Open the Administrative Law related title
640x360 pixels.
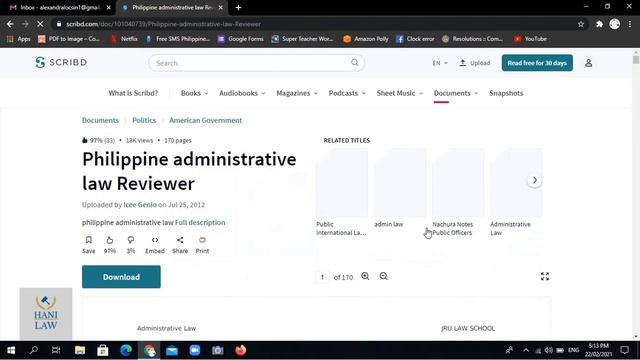click(x=516, y=192)
